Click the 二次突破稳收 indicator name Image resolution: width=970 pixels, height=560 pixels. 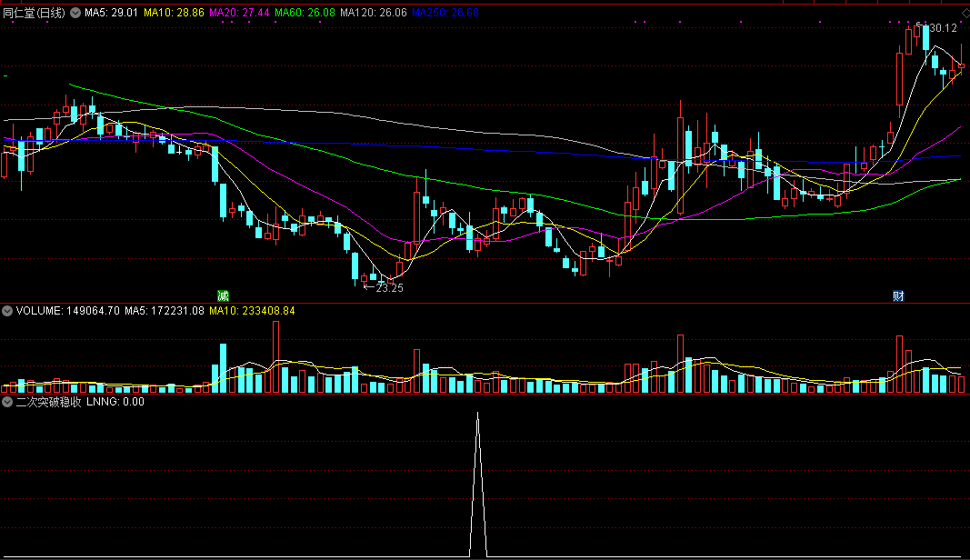[x=49, y=402]
